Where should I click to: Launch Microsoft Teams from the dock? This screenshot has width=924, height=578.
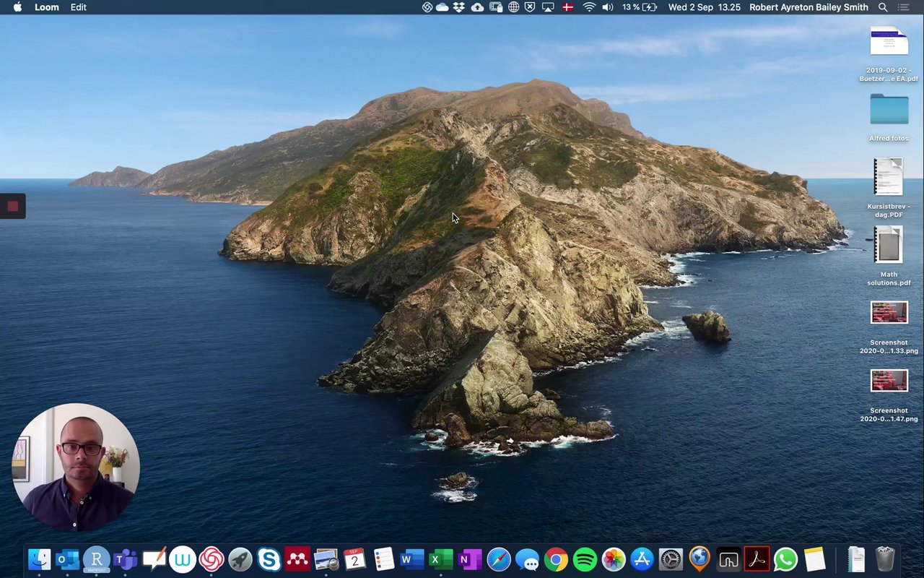(125, 559)
